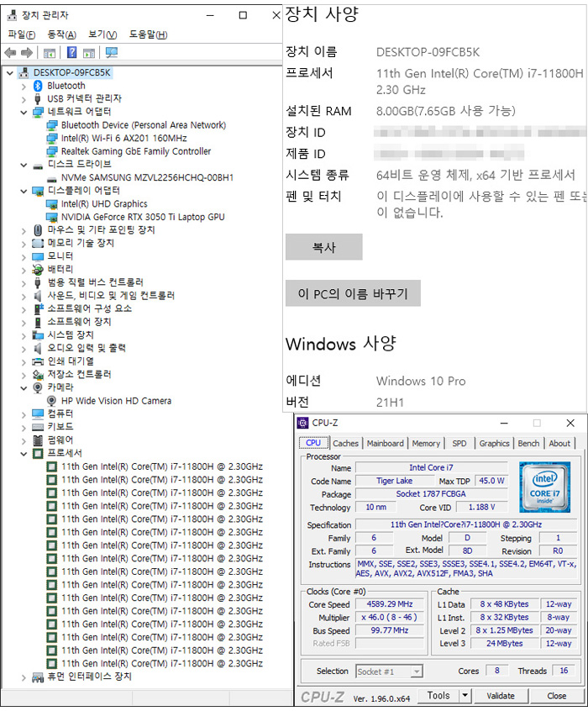
Task: Select NVMe SAMSUNG MZVL2256HCHQ-00BH1 drive
Action: coord(147,178)
